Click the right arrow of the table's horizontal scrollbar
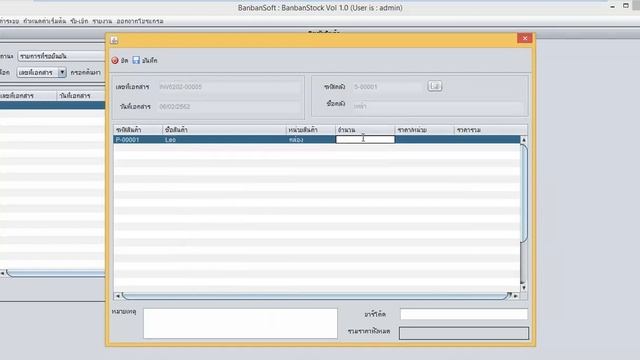The image size is (640, 360). pyautogui.click(x=516, y=296)
